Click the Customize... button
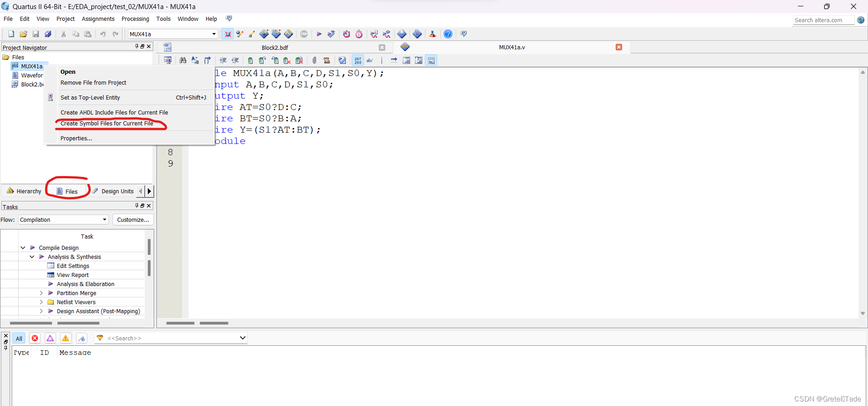Image resolution: width=868 pixels, height=406 pixels. pos(133,220)
